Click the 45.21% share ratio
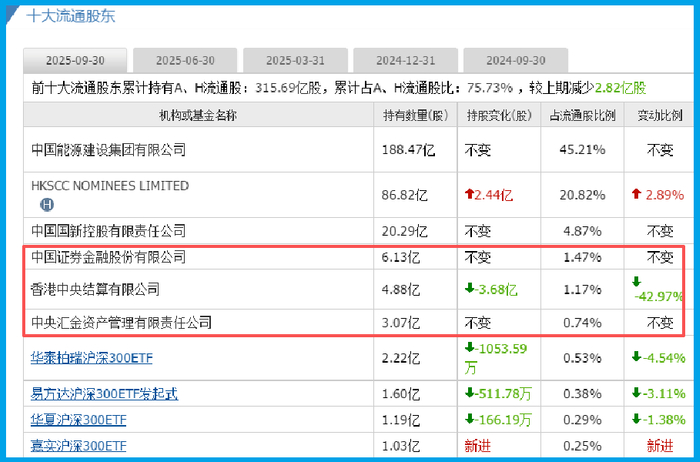Screen dimensions: 700x462 point(582,150)
